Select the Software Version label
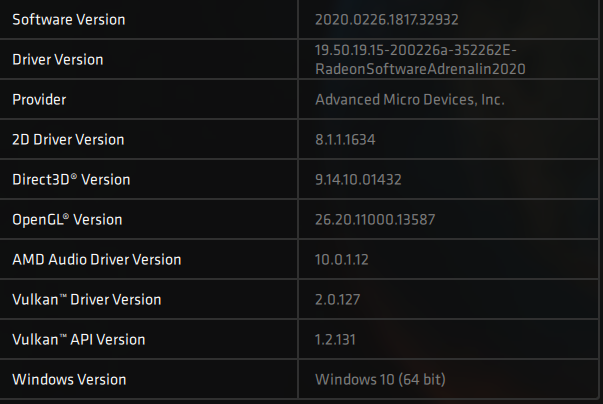This screenshot has width=603, height=404. [68, 20]
